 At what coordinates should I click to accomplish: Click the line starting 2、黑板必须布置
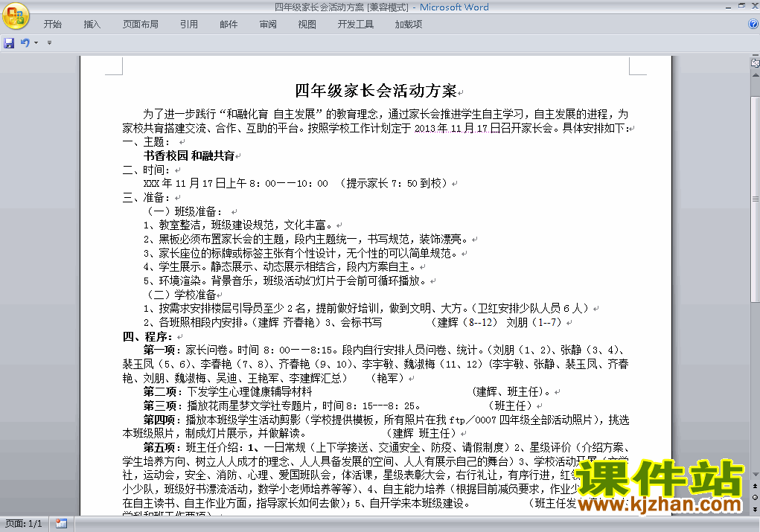[x=306, y=240]
